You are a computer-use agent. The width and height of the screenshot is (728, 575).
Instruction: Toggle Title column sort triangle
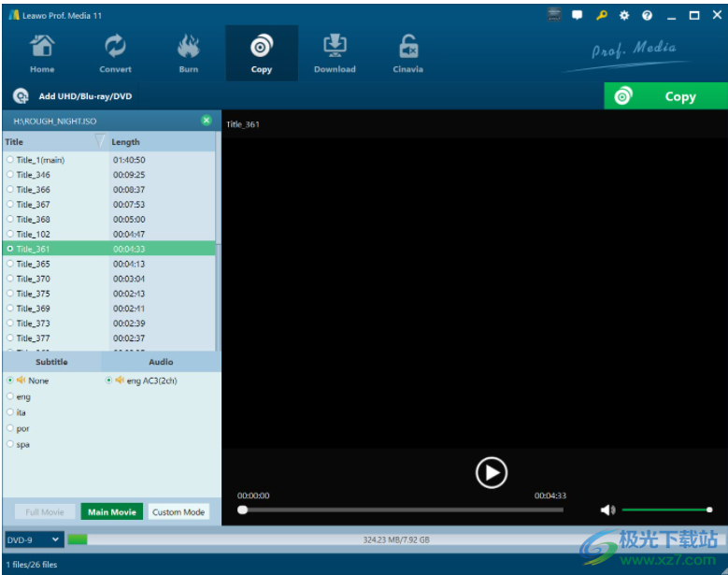(x=99, y=141)
